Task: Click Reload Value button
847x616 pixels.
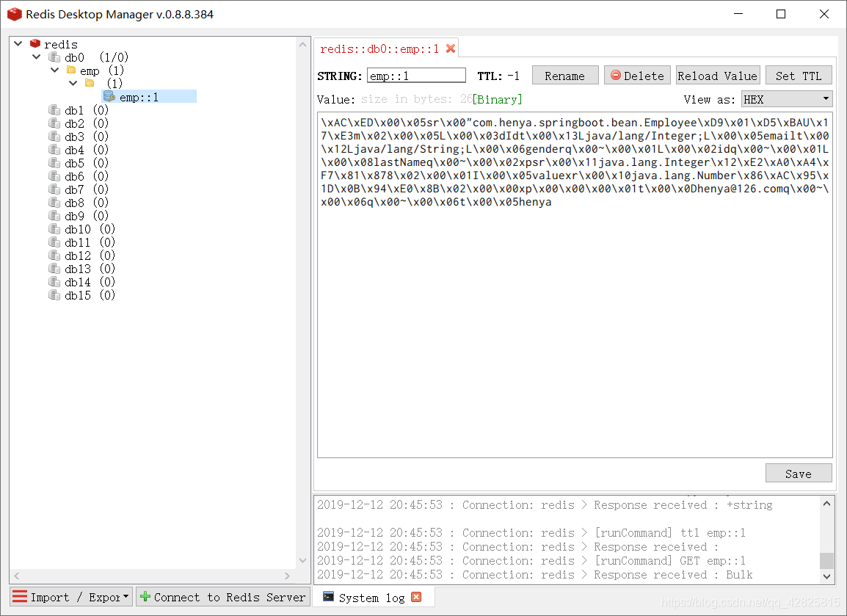Action: point(718,76)
